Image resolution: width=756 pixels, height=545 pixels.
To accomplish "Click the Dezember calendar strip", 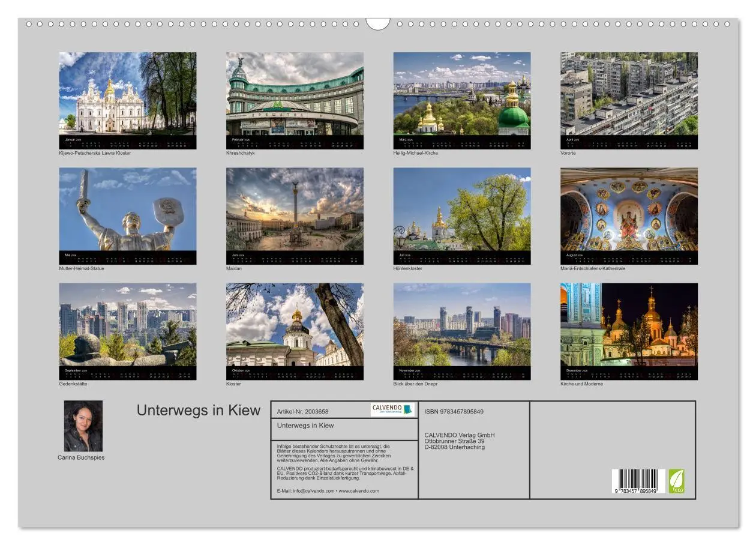I will (x=628, y=375).
